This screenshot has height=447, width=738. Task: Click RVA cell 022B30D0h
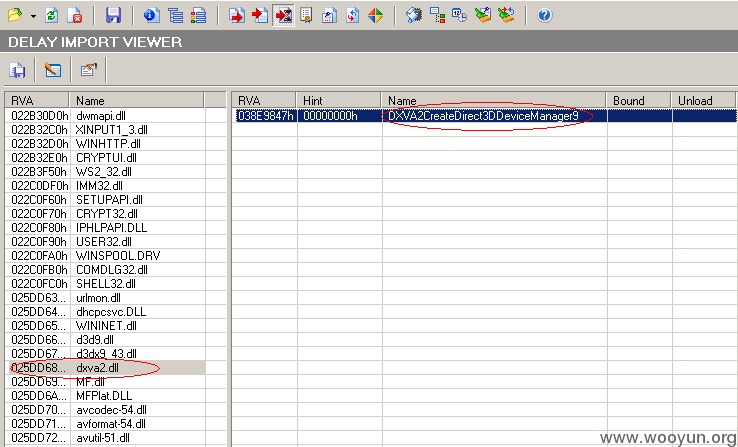click(x=40, y=116)
